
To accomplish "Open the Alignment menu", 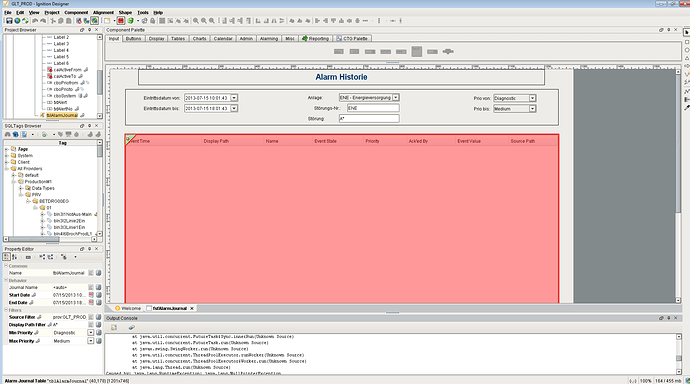I will click(x=103, y=12).
